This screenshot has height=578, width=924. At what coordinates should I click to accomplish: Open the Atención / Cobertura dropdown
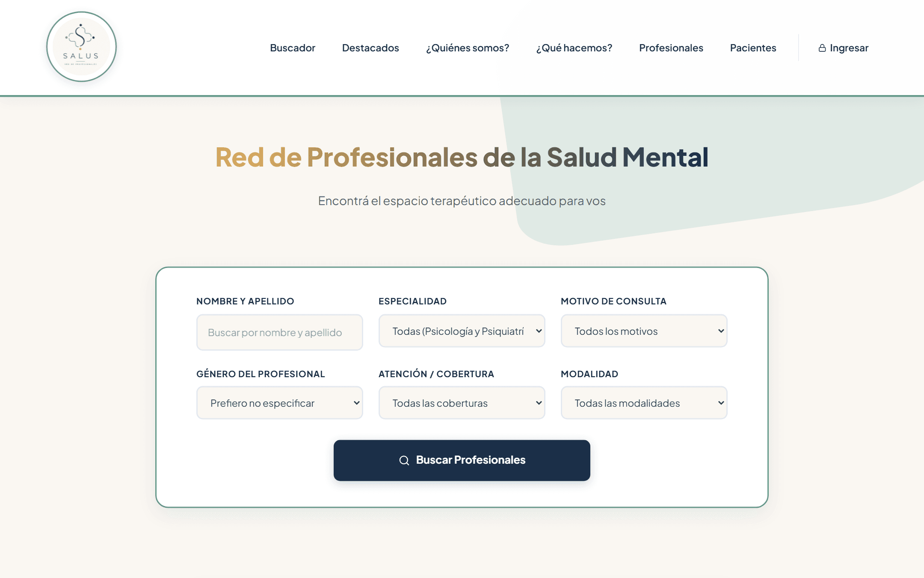coord(462,403)
